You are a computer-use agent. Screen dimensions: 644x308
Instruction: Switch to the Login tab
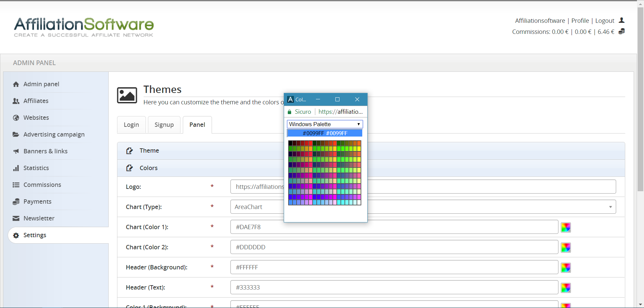131,125
